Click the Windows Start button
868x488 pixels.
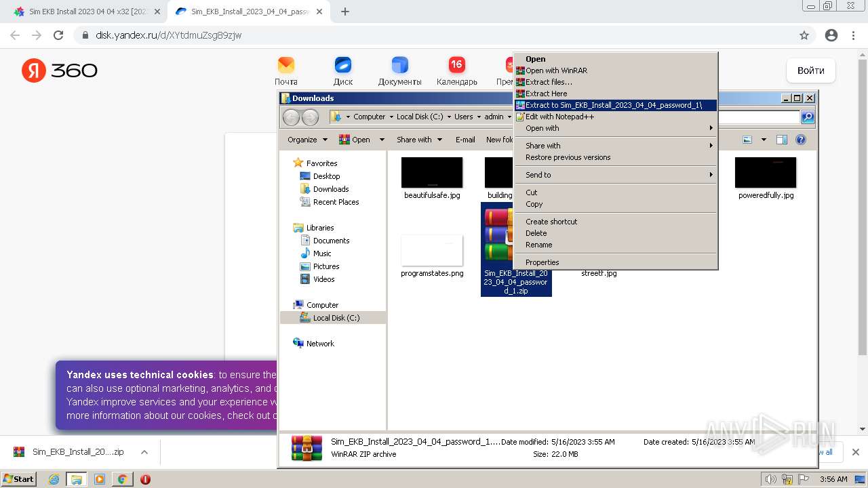tap(19, 479)
